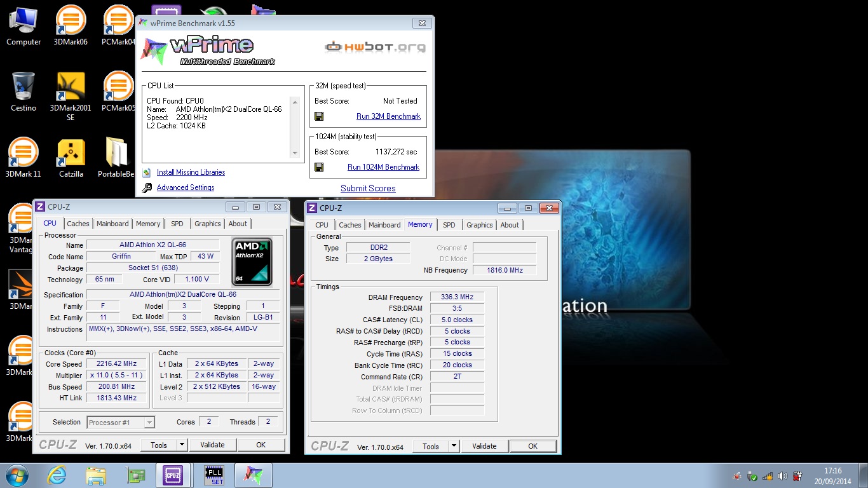The image size is (868, 488).
Task: Open the Catzilla desktop shortcut
Action: pos(71,158)
